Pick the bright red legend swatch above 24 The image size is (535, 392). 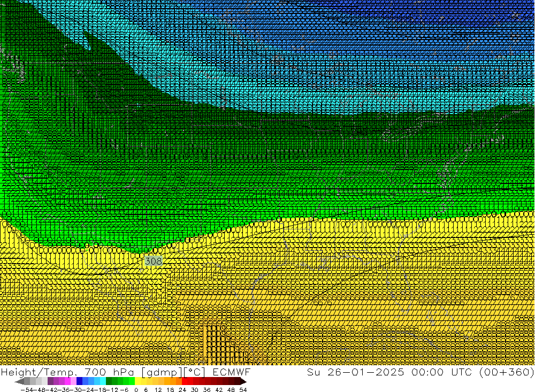pyautogui.click(x=185, y=381)
